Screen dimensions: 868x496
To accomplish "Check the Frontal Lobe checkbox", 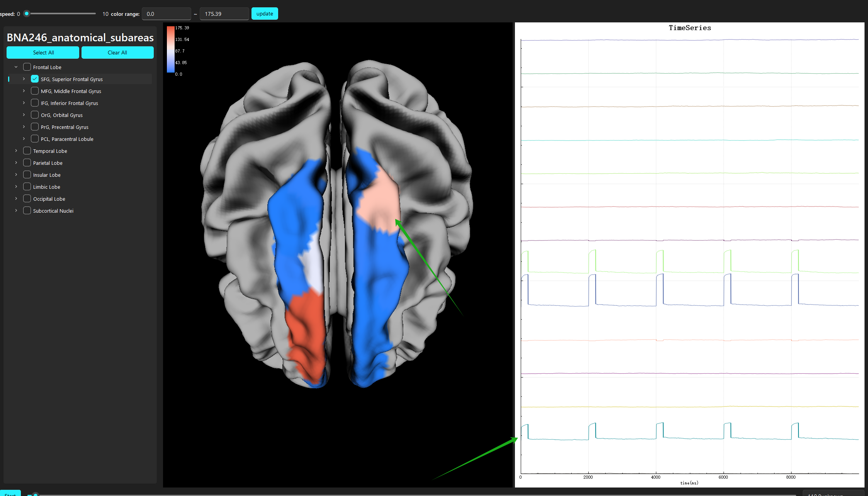I will coord(27,67).
